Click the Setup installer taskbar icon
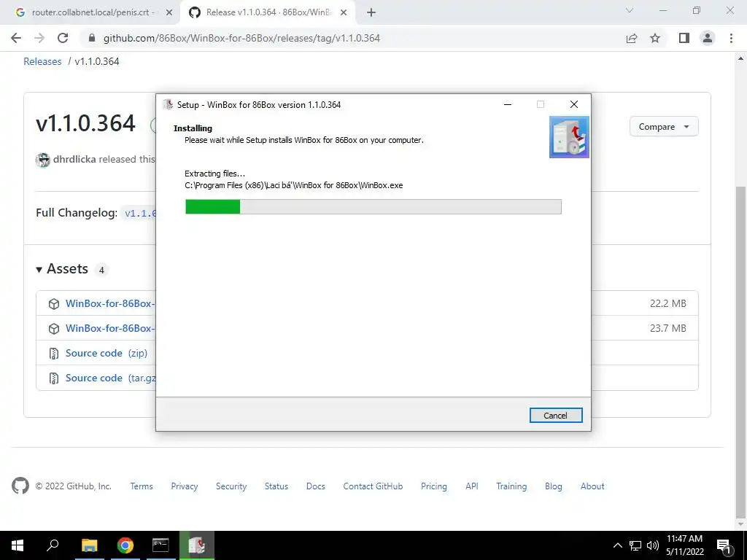Screen dimensions: 747x560 (x=197, y=545)
